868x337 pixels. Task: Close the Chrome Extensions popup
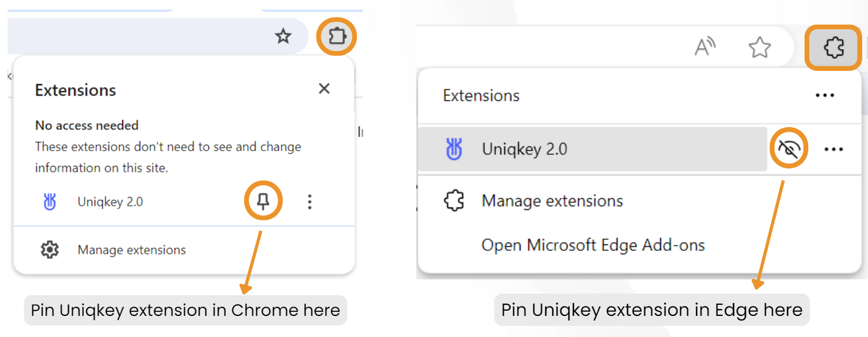coord(324,88)
